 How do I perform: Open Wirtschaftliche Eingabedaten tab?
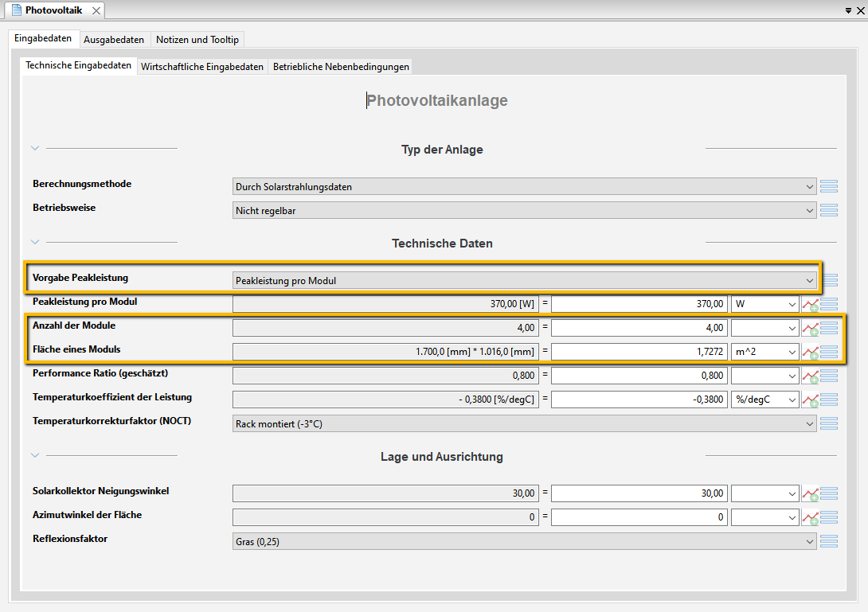pyautogui.click(x=202, y=66)
